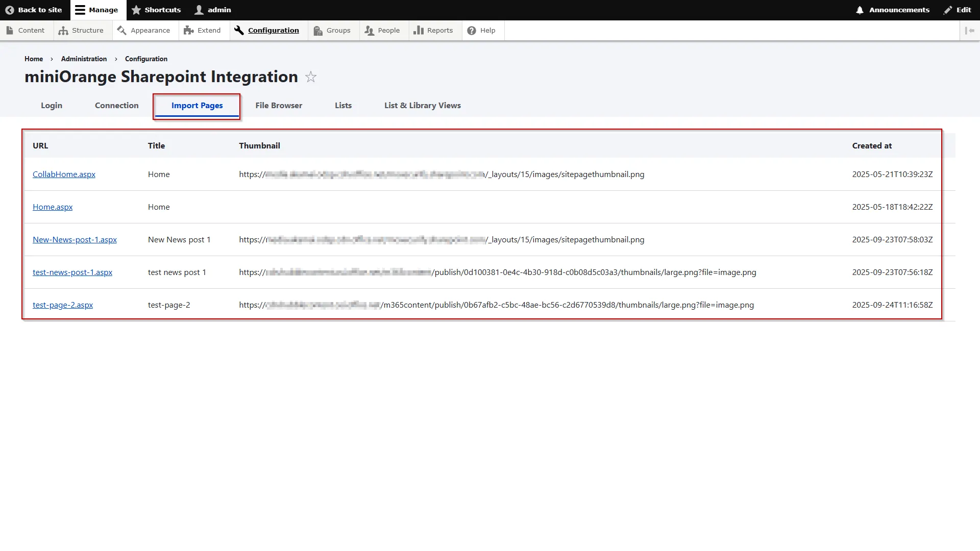980x551 pixels.
Task: Open the CollabHome.aspx page link
Action: point(64,174)
